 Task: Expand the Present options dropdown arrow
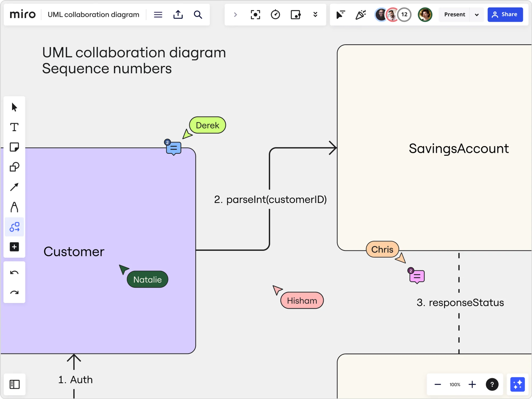(x=477, y=15)
